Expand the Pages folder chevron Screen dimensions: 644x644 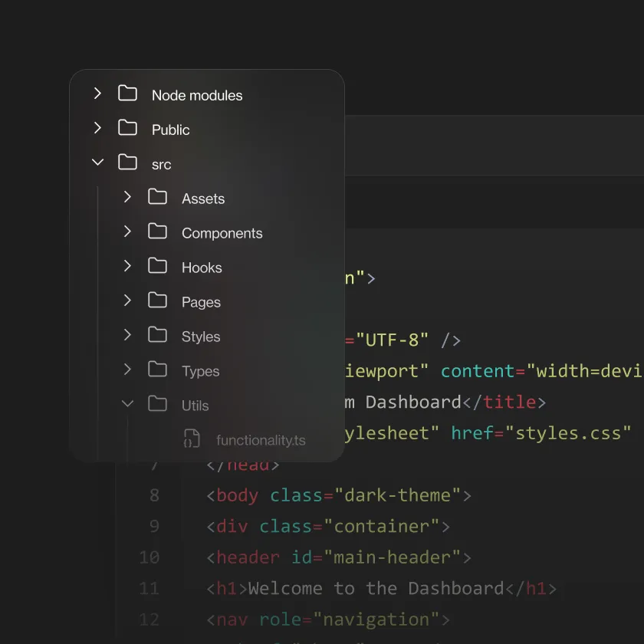[x=127, y=301]
